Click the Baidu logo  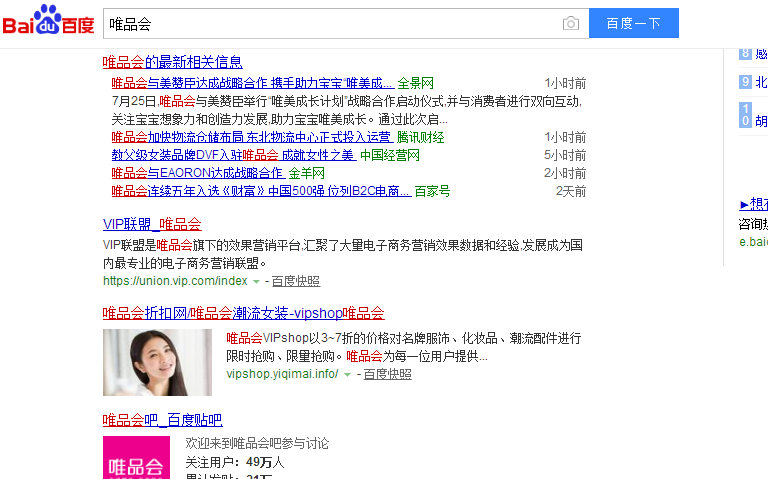(x=48, y=20)
